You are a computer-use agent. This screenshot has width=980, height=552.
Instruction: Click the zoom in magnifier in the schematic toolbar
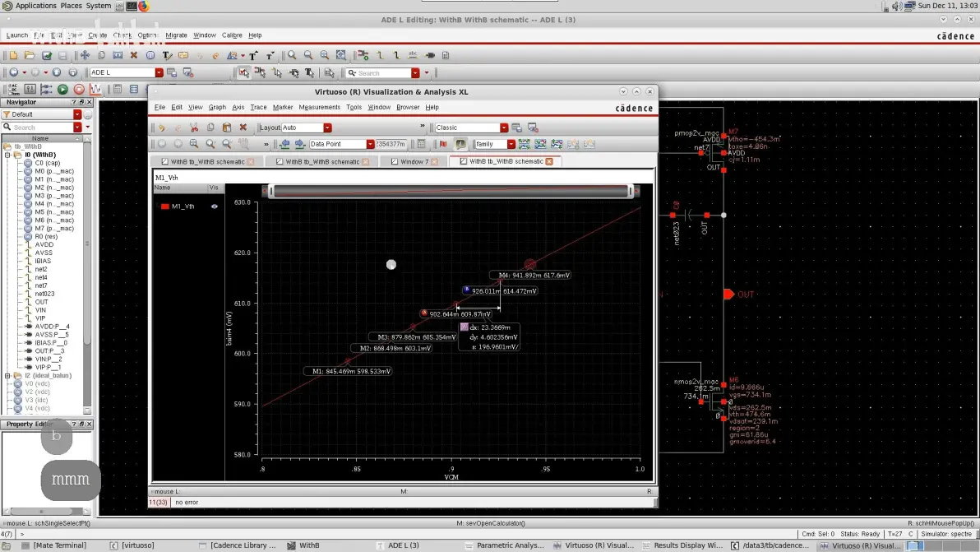coord(292,56)
